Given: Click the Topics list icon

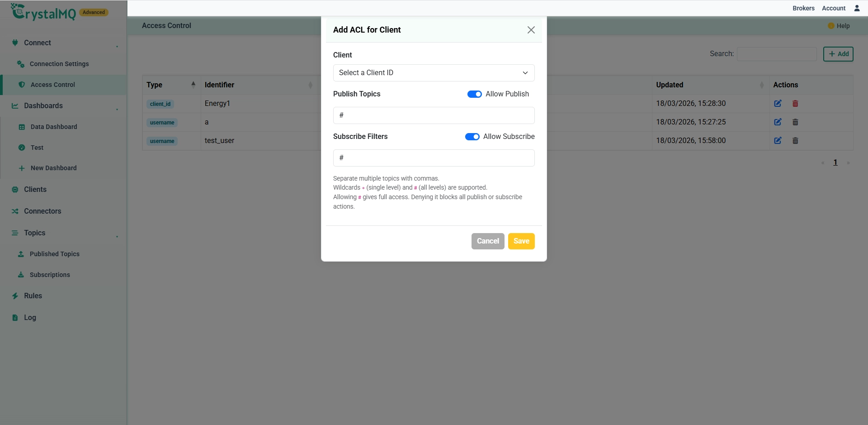Looking at the screenshot, I should 15,233.
